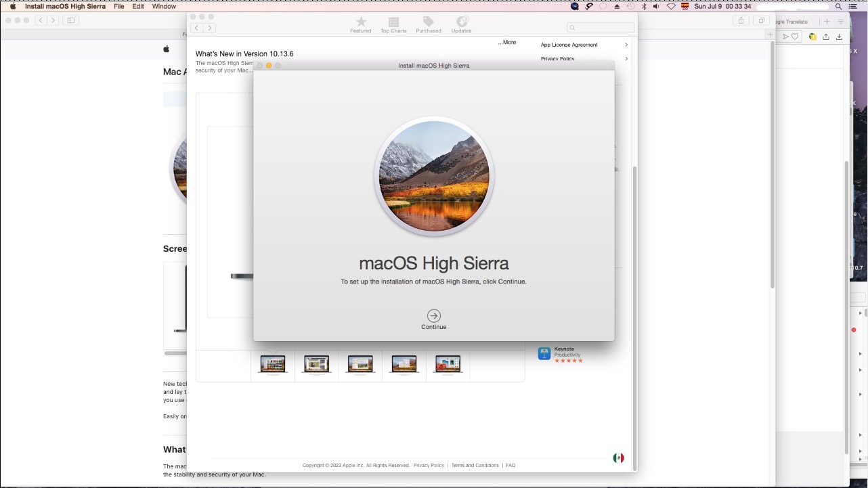The width and height of the screenshot is (868, 488).
Task: Click the share icon next to the download arrow
Action: click(x=826, y=37)
